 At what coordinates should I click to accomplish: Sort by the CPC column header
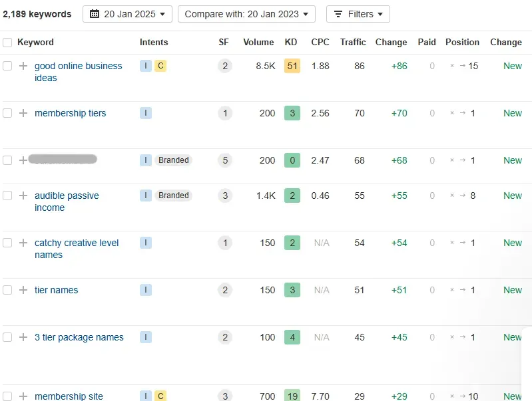[x=320, y=42]
